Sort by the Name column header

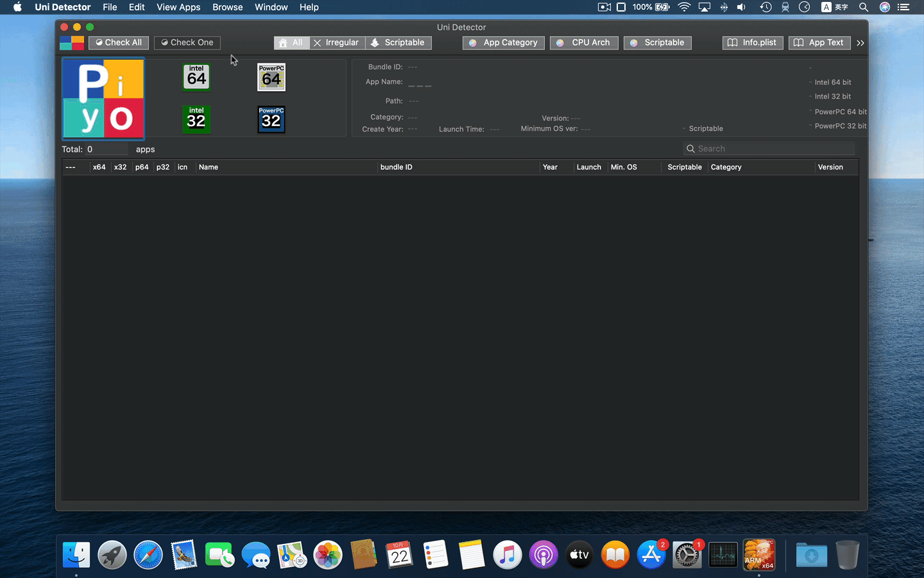(x=286, y=167)
